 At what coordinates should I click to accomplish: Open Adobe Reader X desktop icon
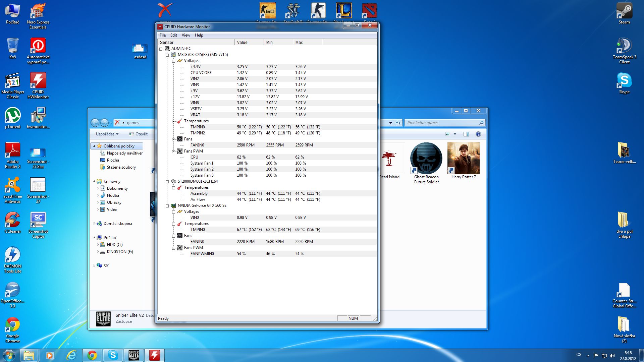[13, 156]
